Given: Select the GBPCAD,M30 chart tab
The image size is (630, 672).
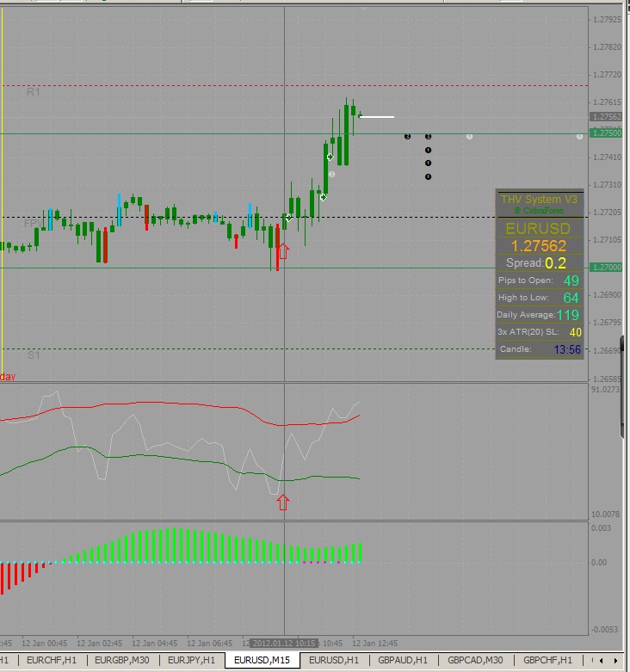Looking at the screenshot, I should (x=475, y=660).
